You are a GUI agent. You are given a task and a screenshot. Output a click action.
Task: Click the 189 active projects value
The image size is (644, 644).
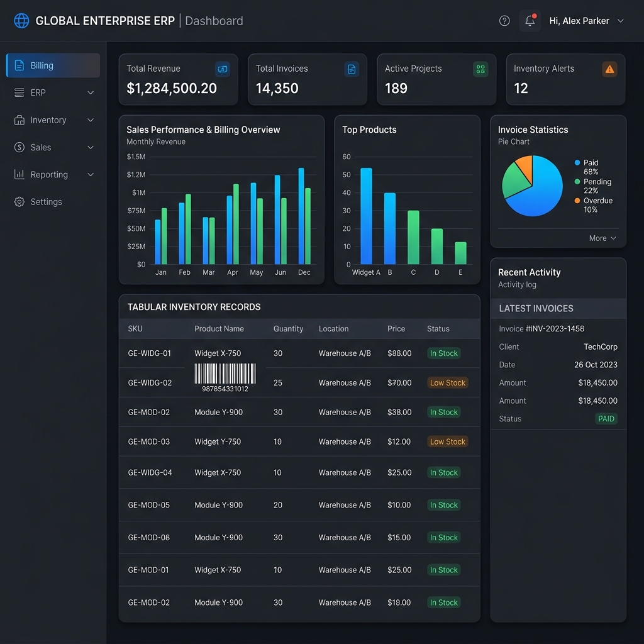[x=396, y=88]
